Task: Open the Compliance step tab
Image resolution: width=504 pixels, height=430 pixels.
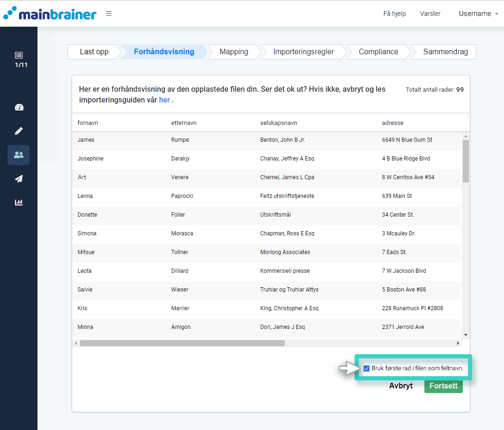Action: point(378,52)
